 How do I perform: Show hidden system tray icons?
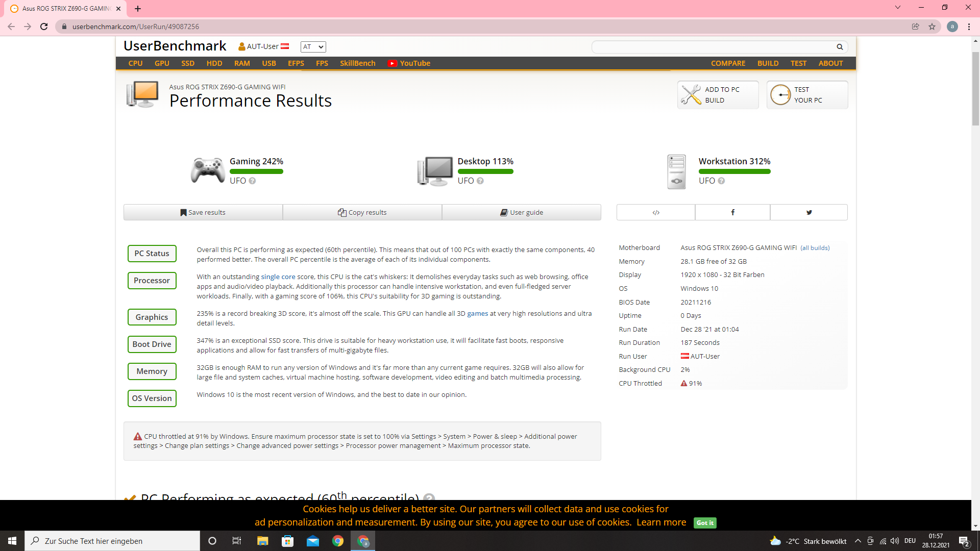point(857,541)
